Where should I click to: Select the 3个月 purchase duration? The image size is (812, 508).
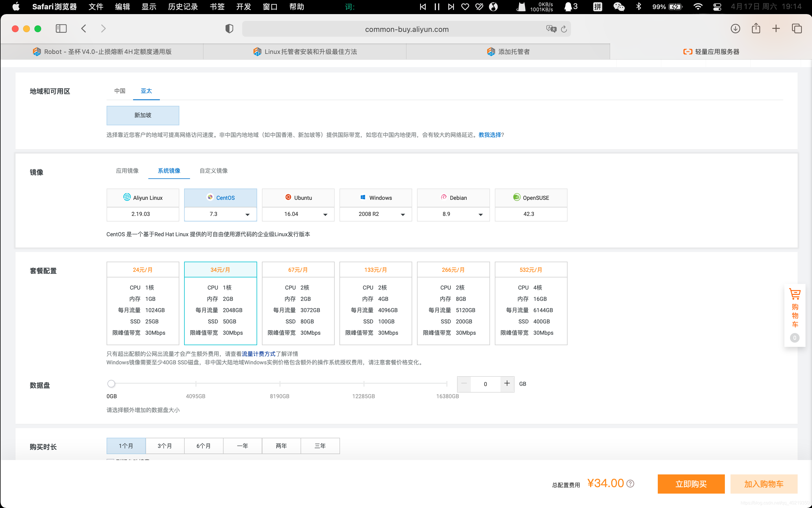pyautogui.click(x=165, y=446)
